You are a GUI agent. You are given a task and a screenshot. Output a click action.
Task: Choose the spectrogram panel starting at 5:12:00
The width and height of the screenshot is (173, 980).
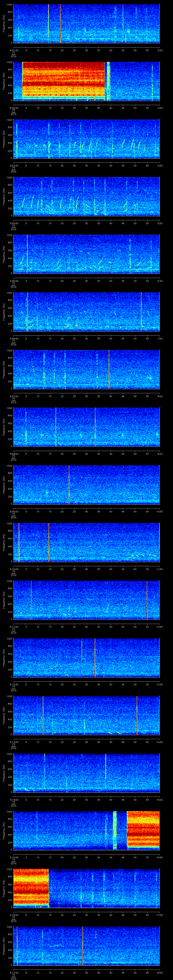point(86,657)
